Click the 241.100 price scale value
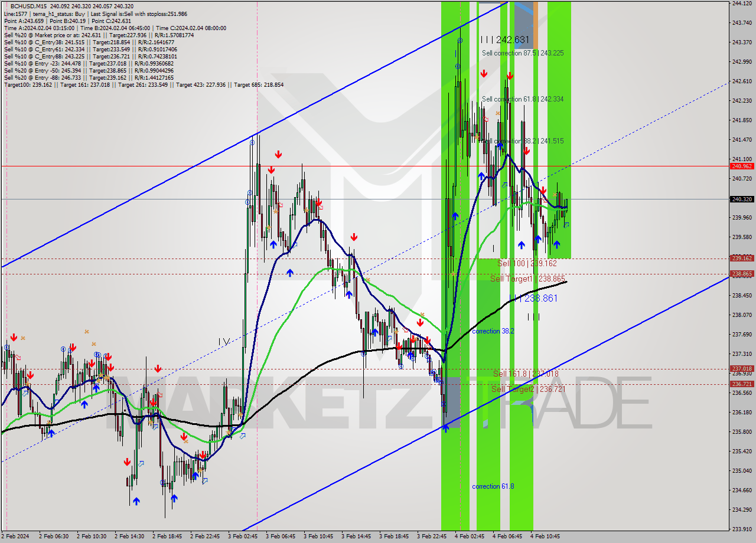 (x=742, y=159)
